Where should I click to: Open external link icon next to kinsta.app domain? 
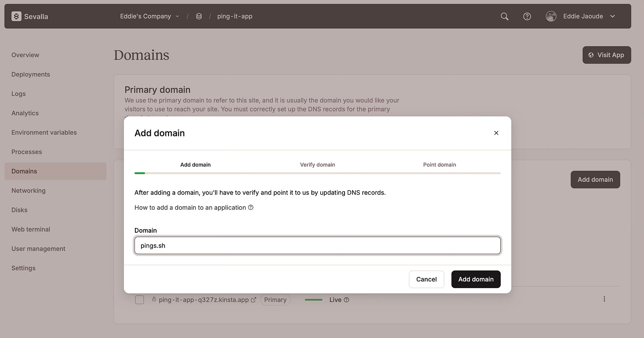click(253, 300)
